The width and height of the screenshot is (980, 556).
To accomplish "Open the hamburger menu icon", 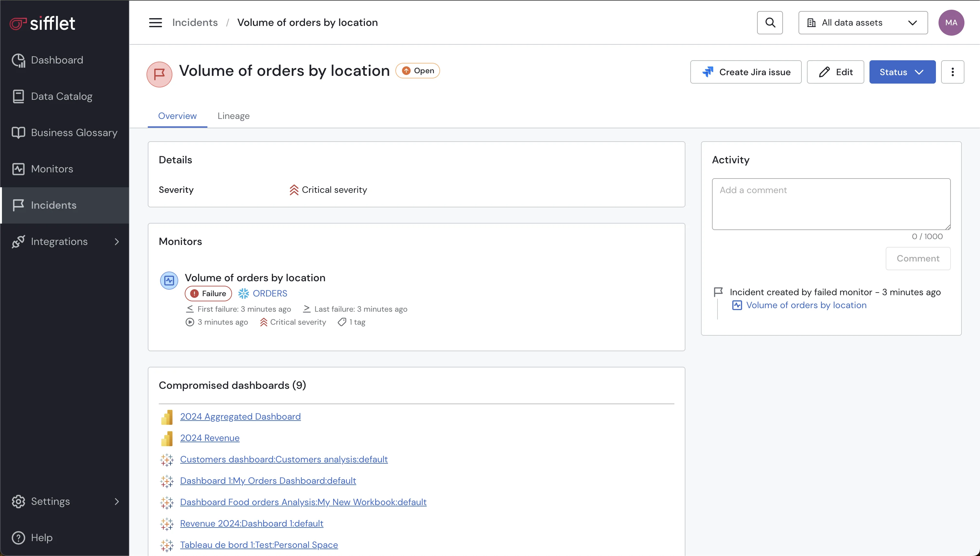I will [156, 23].
